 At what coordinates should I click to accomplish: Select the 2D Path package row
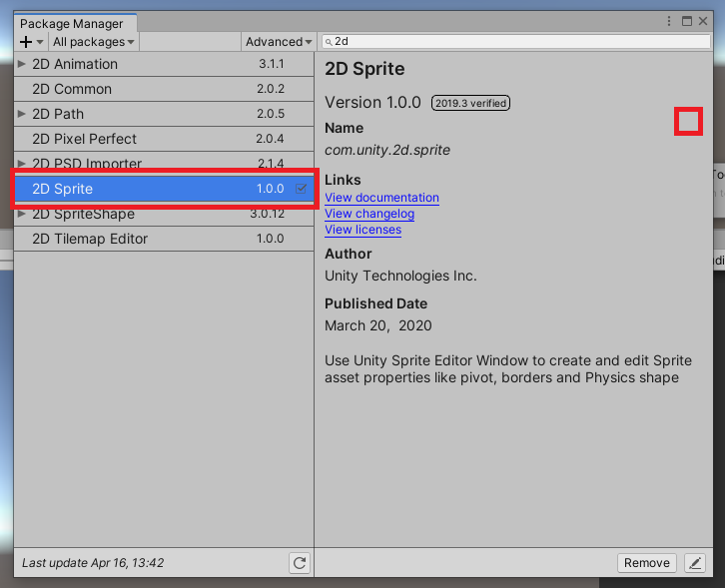tap(164, 114)
